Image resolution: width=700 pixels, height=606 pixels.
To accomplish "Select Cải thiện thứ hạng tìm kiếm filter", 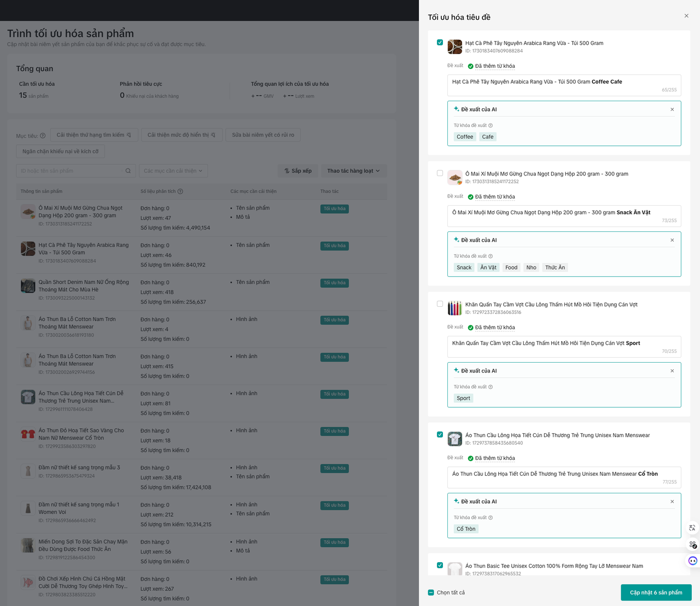I will coord(94,135).
